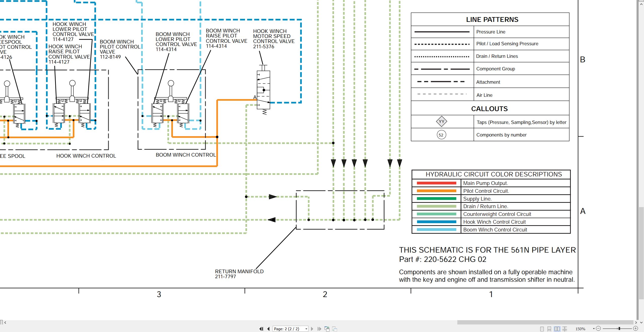Go to the next page
Screen dimensions: 644x332
[x=312, y=329]
